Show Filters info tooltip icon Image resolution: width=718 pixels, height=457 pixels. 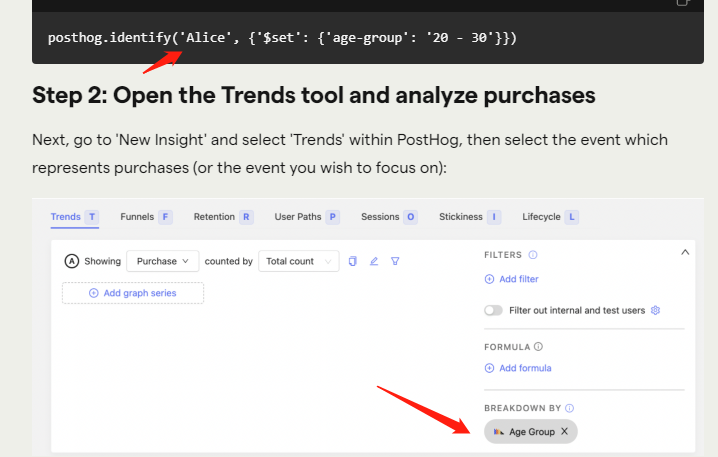(x=533, y=255)
